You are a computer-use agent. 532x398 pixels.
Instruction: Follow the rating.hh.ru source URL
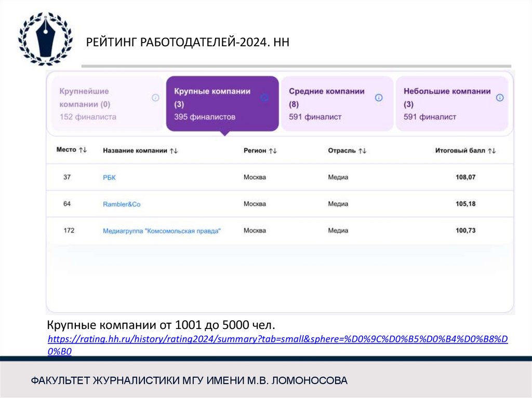tap(277, 345)
